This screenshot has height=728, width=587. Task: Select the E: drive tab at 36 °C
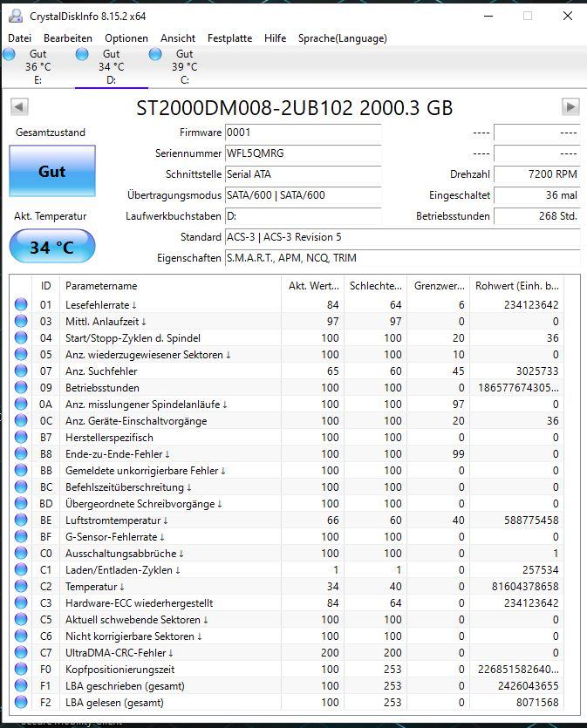38,67
